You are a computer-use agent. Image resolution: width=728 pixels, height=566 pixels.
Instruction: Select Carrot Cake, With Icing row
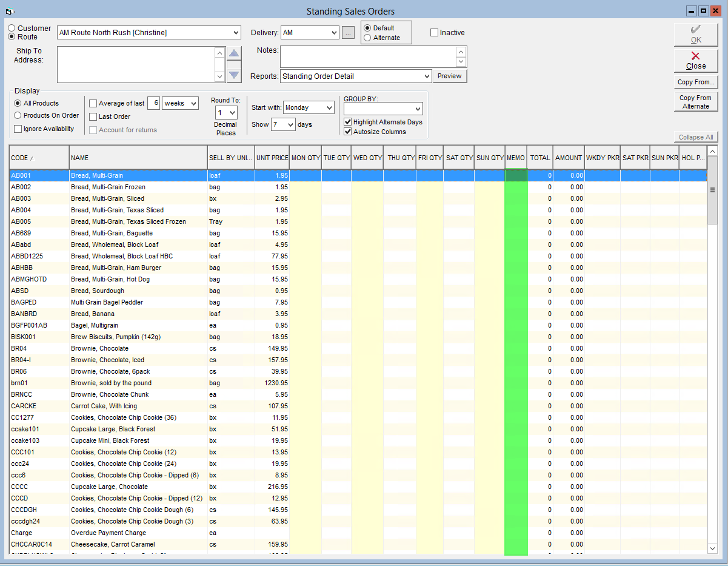click(x=358, y=406)
